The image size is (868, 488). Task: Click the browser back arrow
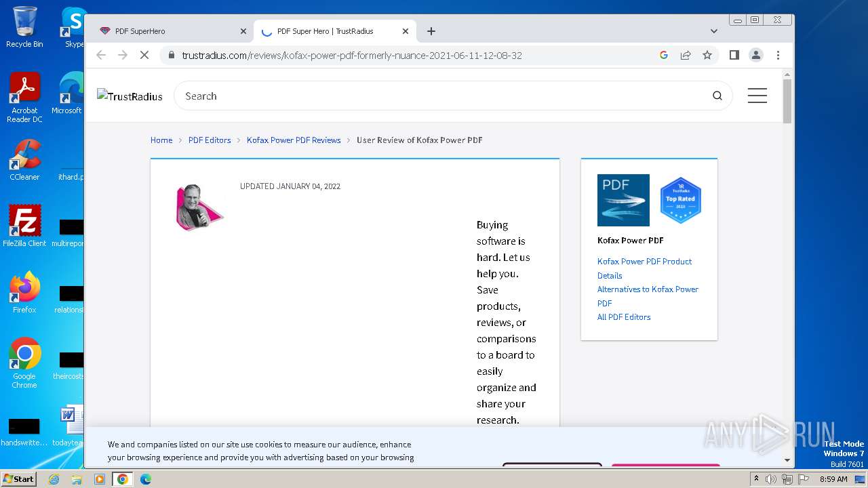[101, 55]
